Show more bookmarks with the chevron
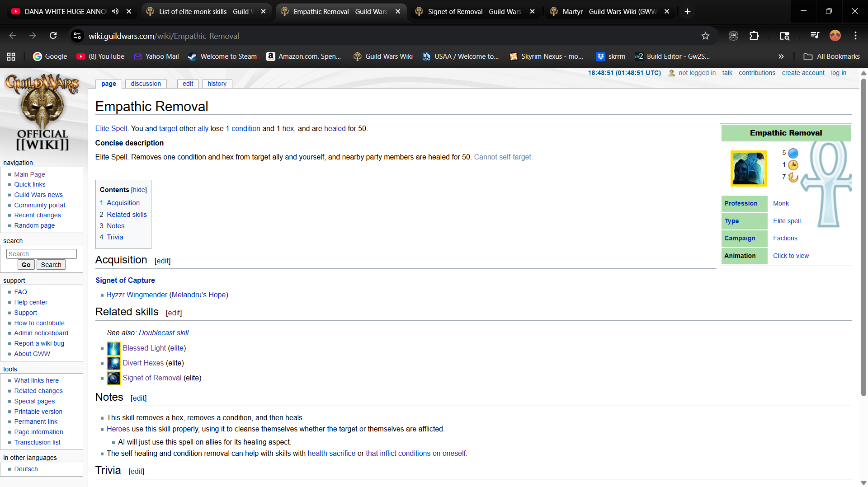868x487 pixels. (x=781, y=56)
